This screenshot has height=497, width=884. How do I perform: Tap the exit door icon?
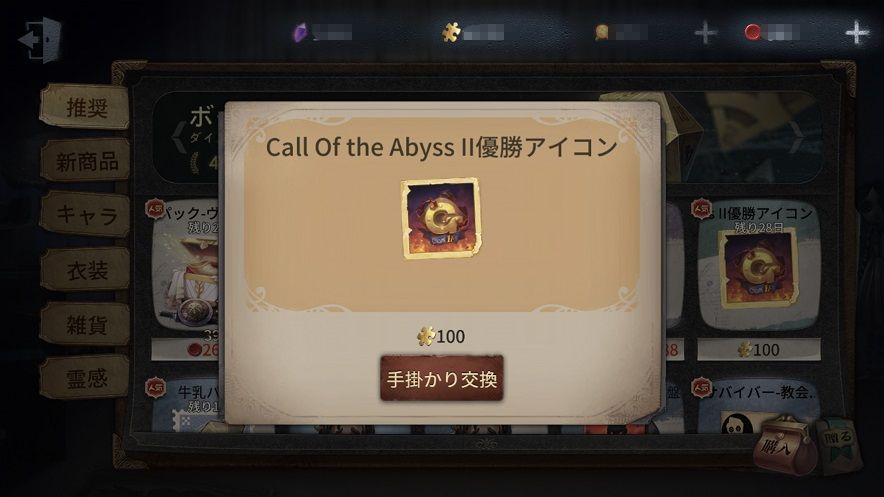(41, 39)
